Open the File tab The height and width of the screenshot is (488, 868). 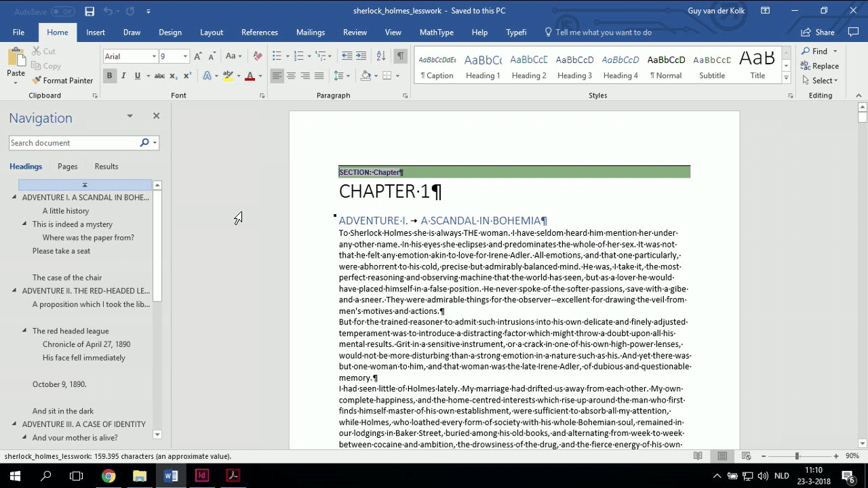click(18, 32)
